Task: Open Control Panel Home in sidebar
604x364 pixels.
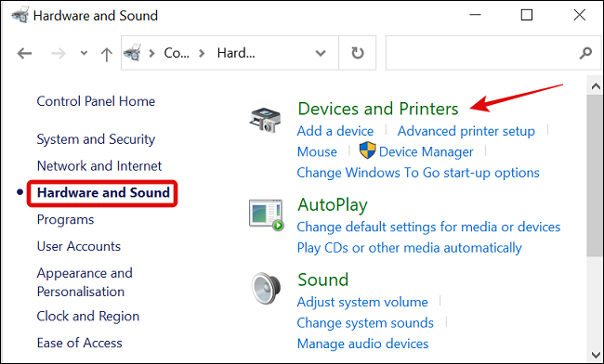Action: tap(96, 101)
